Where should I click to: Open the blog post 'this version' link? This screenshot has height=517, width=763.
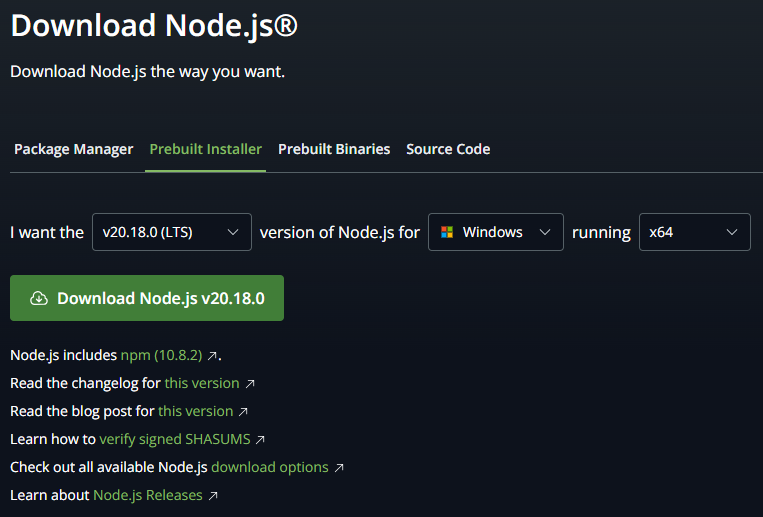(x=196, y=411)
